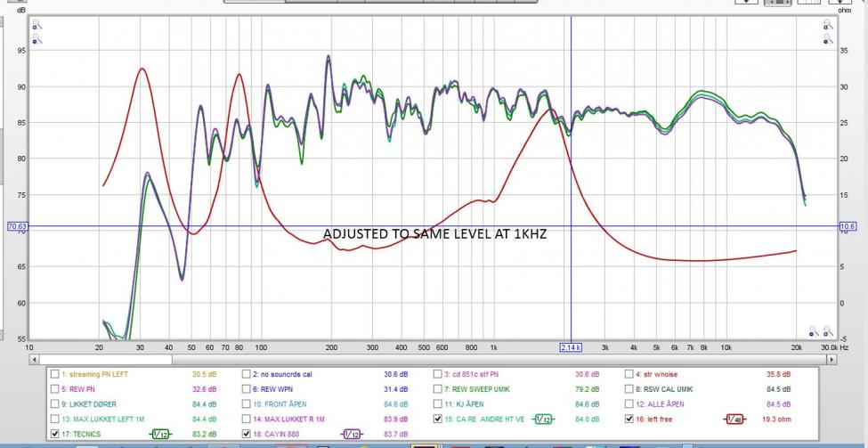Screen dimensions: 868x448
Task: Enable trace 5: REW PN
Action: (54, 389)
